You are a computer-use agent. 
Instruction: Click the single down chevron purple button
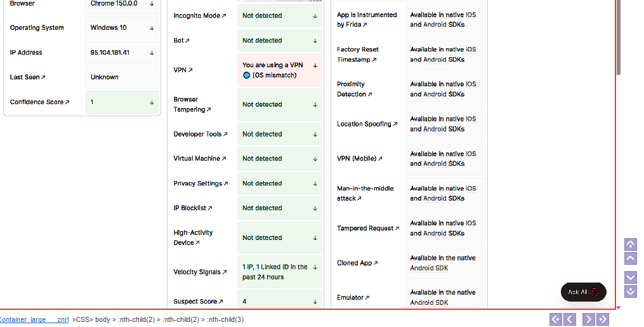click(631, 277)
